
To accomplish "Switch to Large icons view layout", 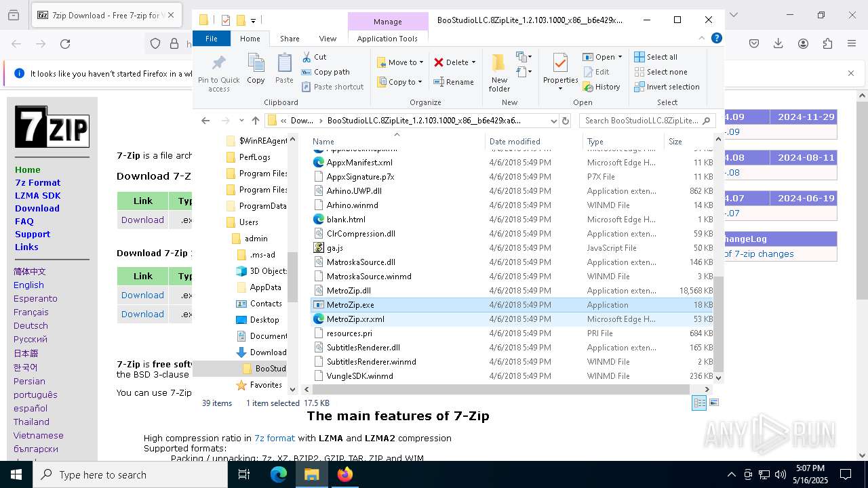I will pyautogui.click(x=713, y=403).
